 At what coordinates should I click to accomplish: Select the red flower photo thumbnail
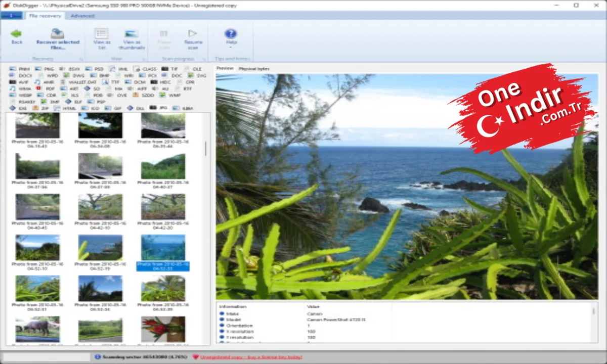(x=163, y=329)
